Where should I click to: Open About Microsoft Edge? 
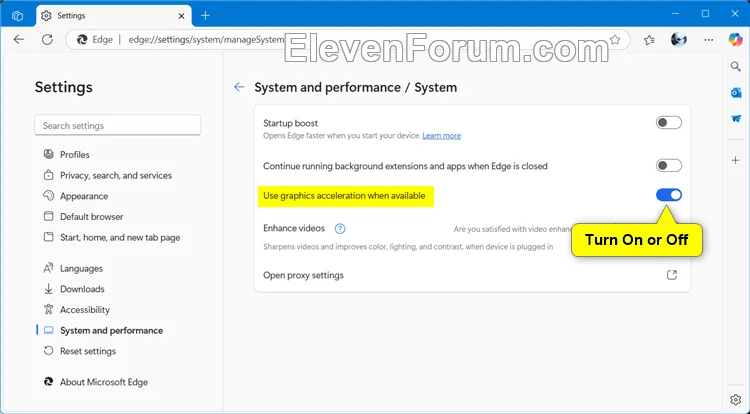[96, 382]
